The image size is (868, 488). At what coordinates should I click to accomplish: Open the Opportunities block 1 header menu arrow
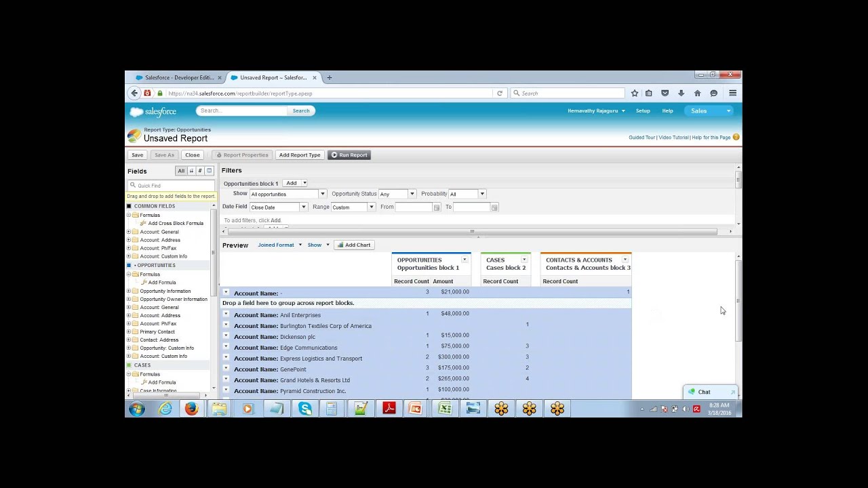[465, 260]
